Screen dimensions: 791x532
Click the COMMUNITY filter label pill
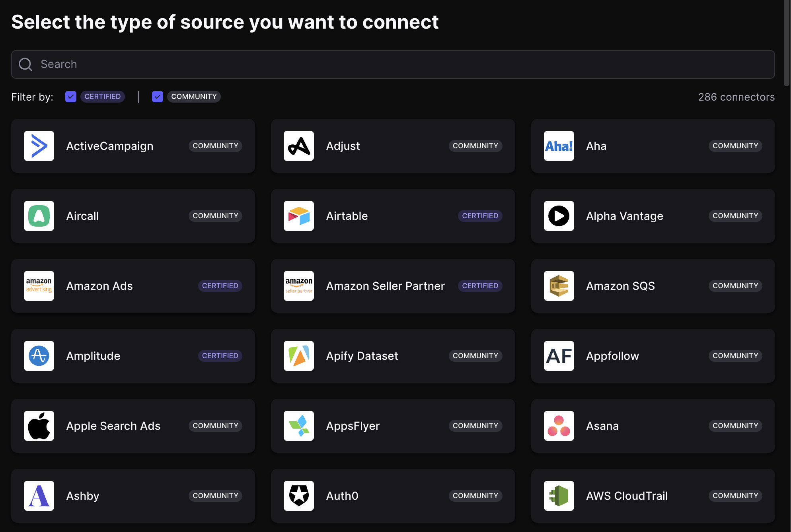[194, 97]
